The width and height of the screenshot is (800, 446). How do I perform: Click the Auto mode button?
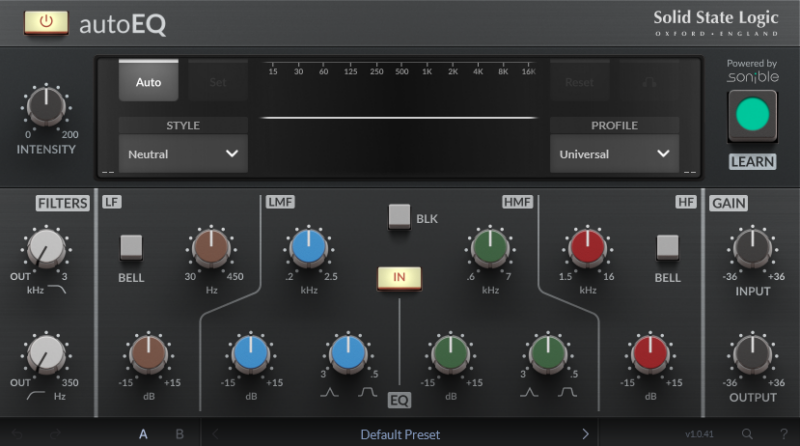tap(148, 82)
